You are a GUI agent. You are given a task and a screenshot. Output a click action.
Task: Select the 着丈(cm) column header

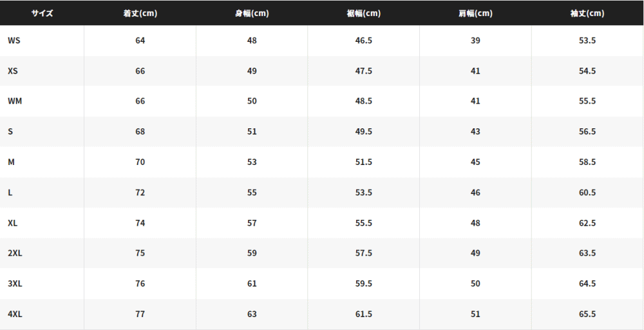(x=140, y=13)
